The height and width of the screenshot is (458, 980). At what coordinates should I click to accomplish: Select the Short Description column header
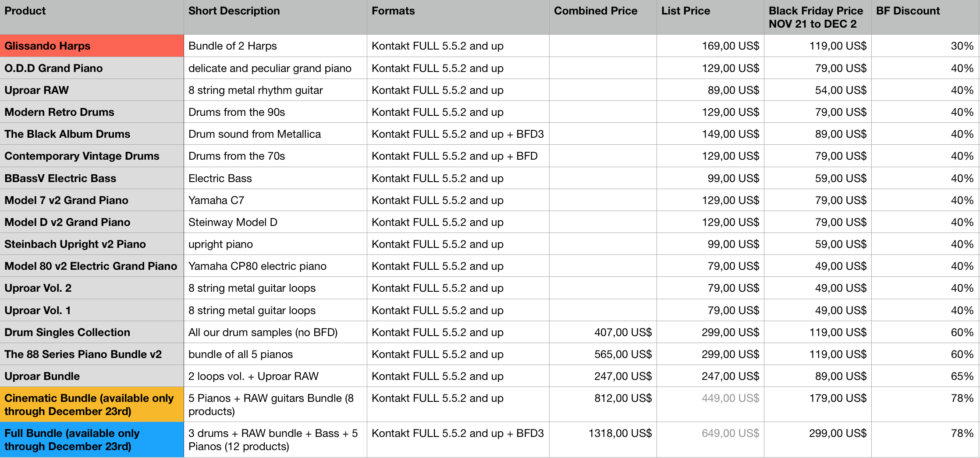(x=275, y=17)
